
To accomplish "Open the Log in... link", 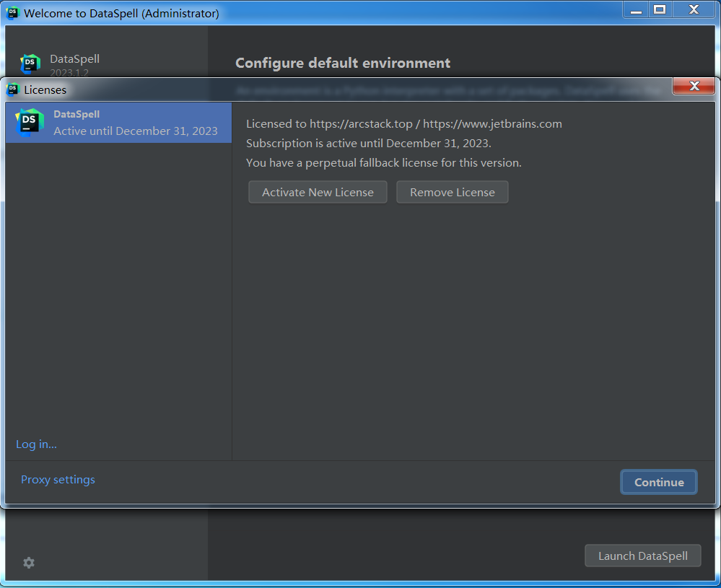I will point(36,444).
